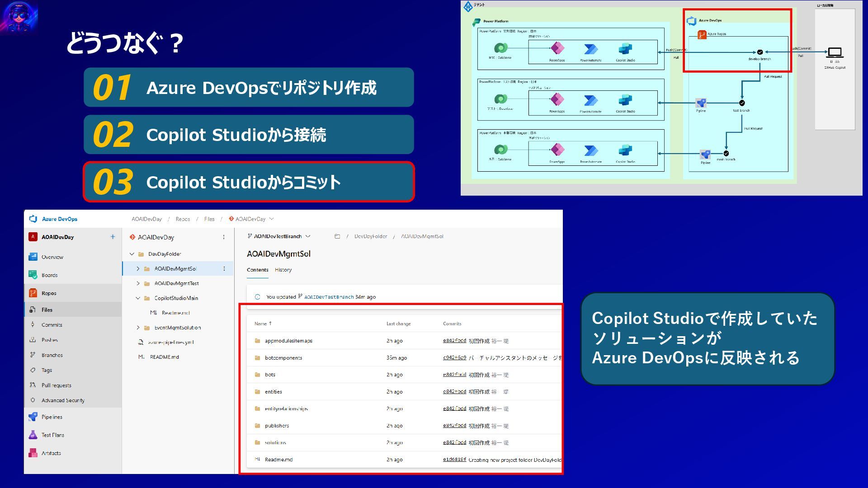Image resolution: width=868 pixels, height=488 pixels.
Task: Click the AOAIDevTestBranch link in update notice
Action: click(329, 297)
